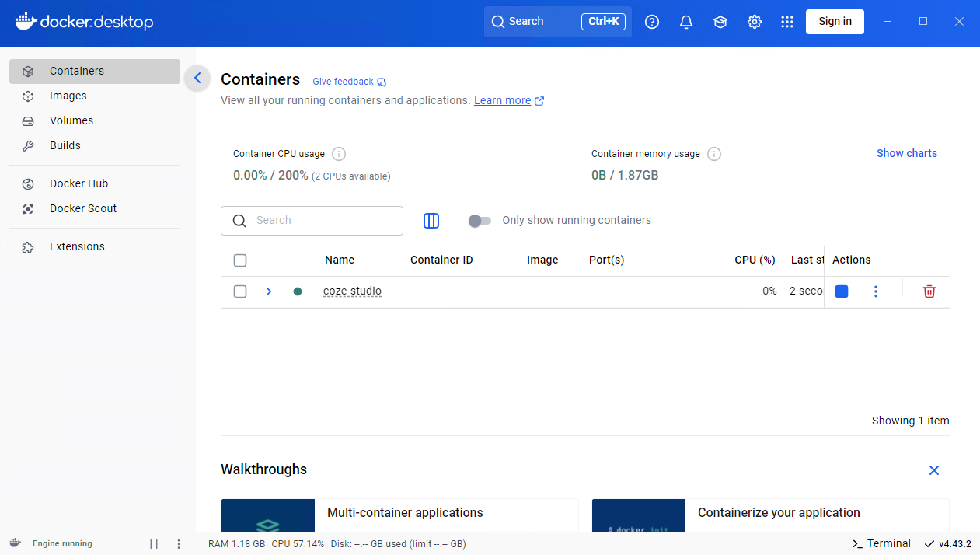
Task: Open the Docker apps grid icon
Action: click(x=787, y=22)
